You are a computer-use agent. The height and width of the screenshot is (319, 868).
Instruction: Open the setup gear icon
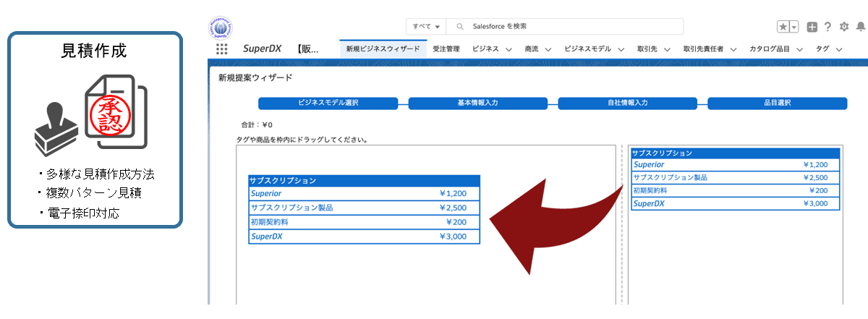click(x=843, y=27)
